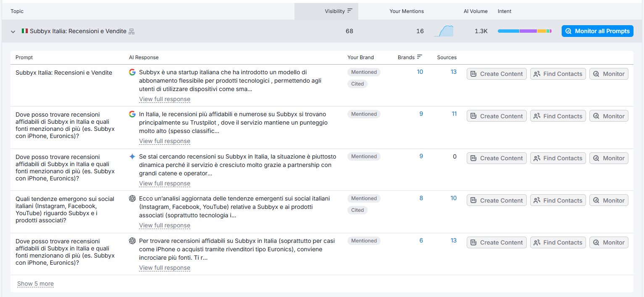The image size is (644, 297).
Task: Monitor the 'Subbyx è una startup' row prompt
Action: click(609, 74)
